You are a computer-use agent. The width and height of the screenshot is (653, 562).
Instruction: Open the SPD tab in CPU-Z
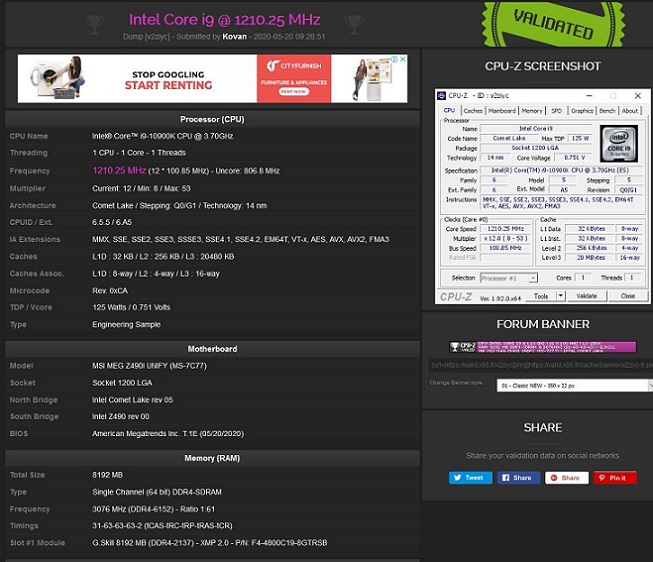556,111
